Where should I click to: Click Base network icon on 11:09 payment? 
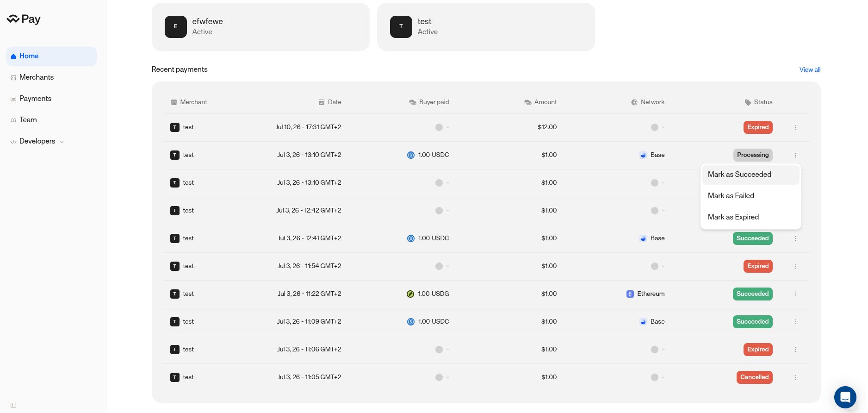pos(643,322)
